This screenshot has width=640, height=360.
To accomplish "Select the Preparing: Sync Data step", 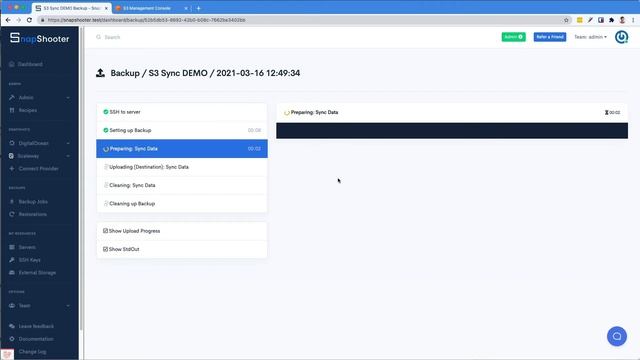I will point(182,149).
